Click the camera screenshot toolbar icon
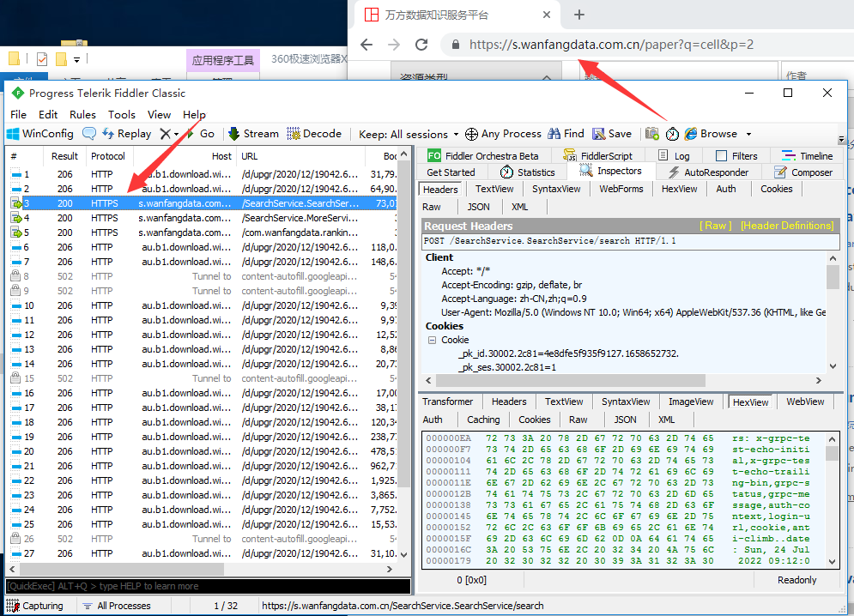This screenshot has width=854, height=616. (x=652, y=134)
